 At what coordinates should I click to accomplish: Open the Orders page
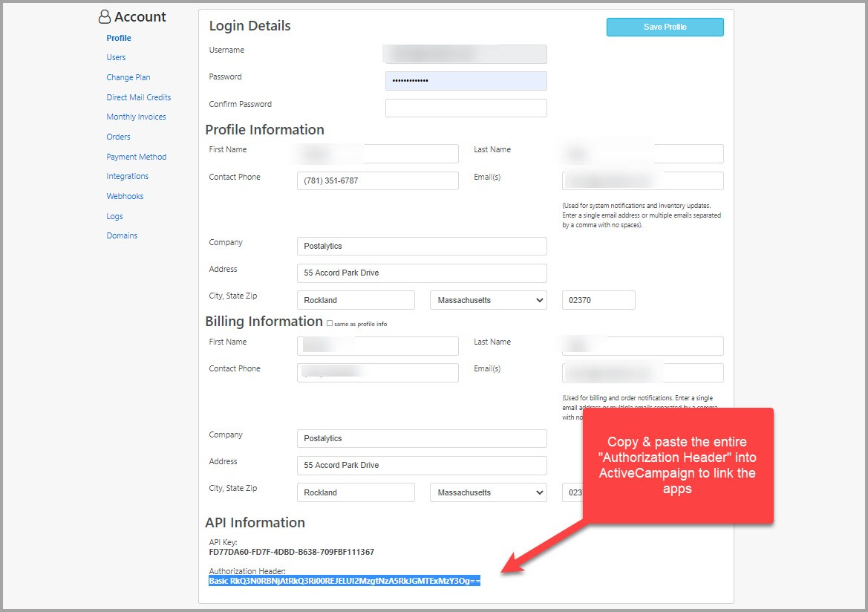point(118,136)
